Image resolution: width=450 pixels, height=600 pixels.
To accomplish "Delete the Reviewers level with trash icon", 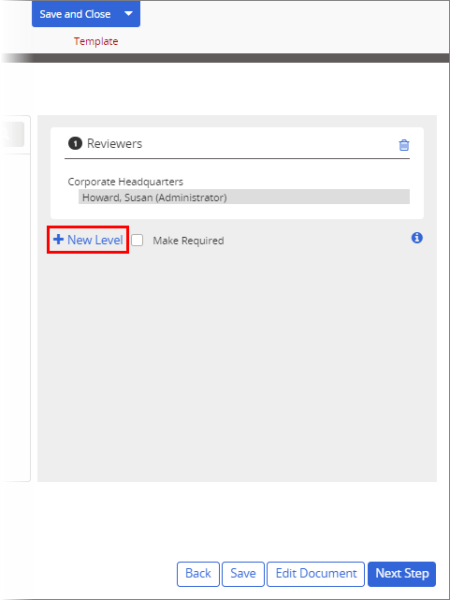I will point(404,145).
